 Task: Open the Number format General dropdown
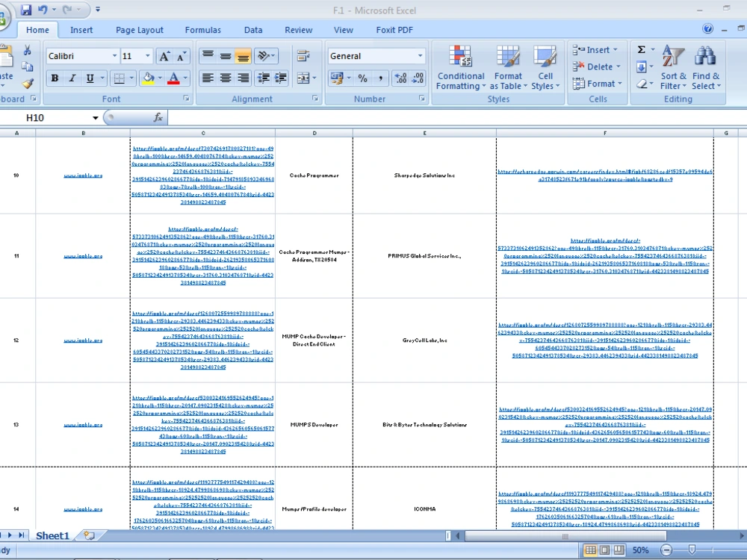[x=420, y=56]
